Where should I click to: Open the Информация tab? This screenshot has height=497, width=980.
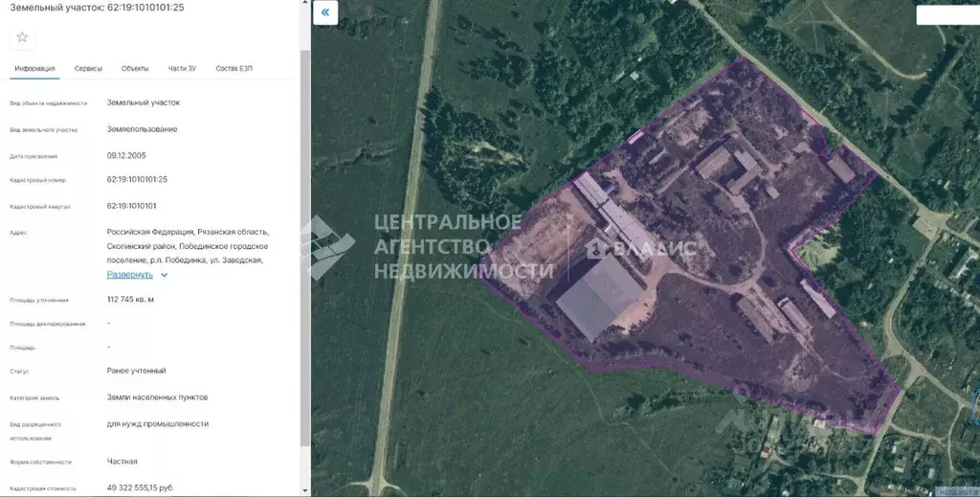34,69
